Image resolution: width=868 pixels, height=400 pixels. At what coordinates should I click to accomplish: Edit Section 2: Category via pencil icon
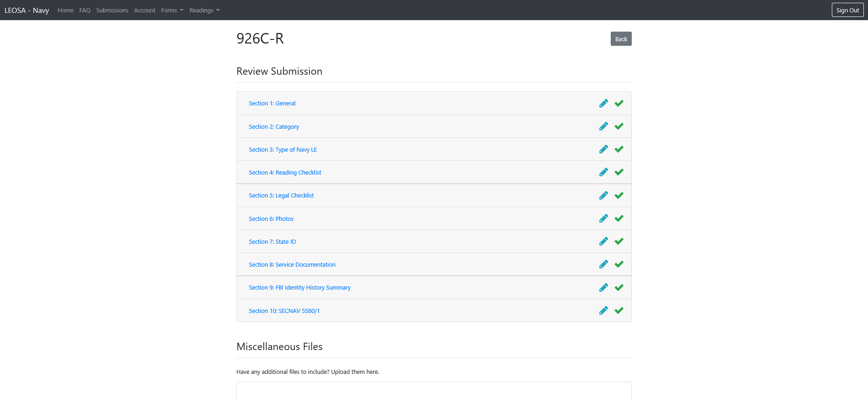coord(603,126)
